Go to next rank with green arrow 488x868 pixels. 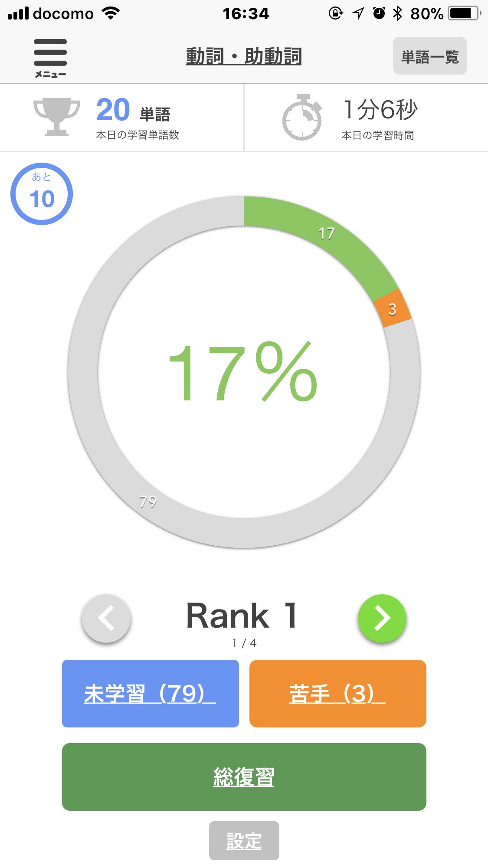[x=382, y=618]
